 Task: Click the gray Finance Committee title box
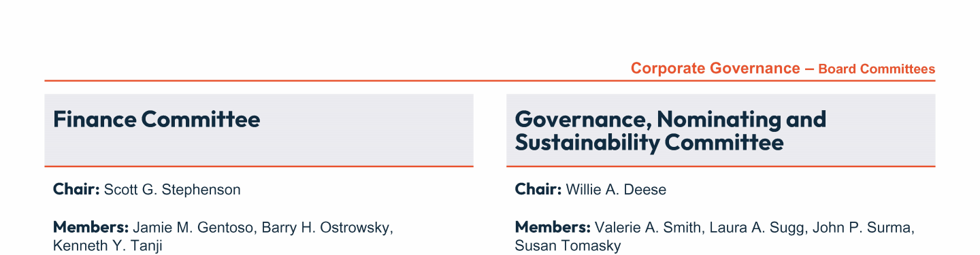pyautogui.click(x=259, y=130)
